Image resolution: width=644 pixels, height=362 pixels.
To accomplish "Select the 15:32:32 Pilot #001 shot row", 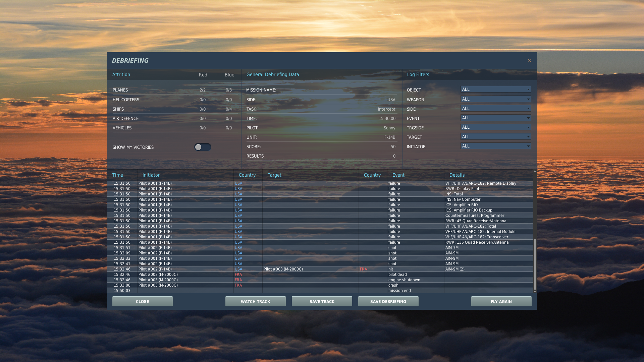I will pos(320,258).
